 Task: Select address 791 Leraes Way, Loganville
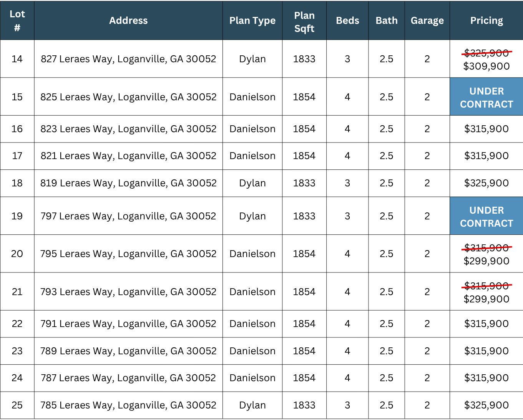(128, 324)
